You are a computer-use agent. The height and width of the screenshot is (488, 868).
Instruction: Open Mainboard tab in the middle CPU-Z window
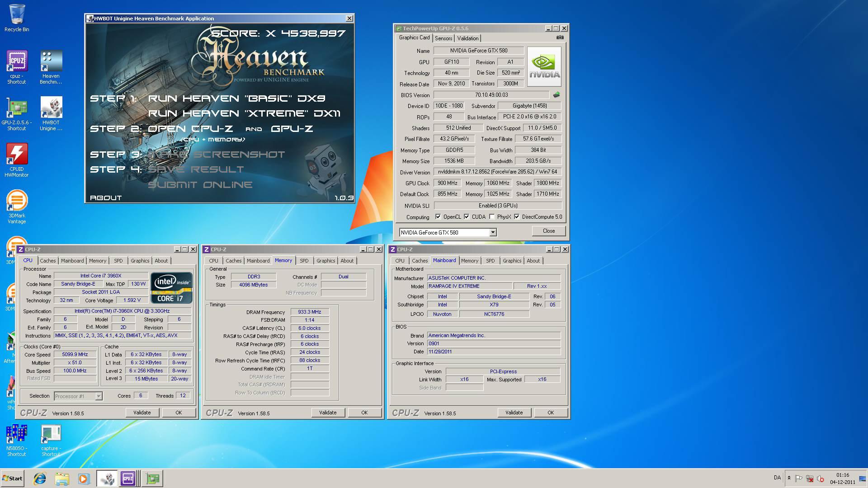(x=258, y=261)
